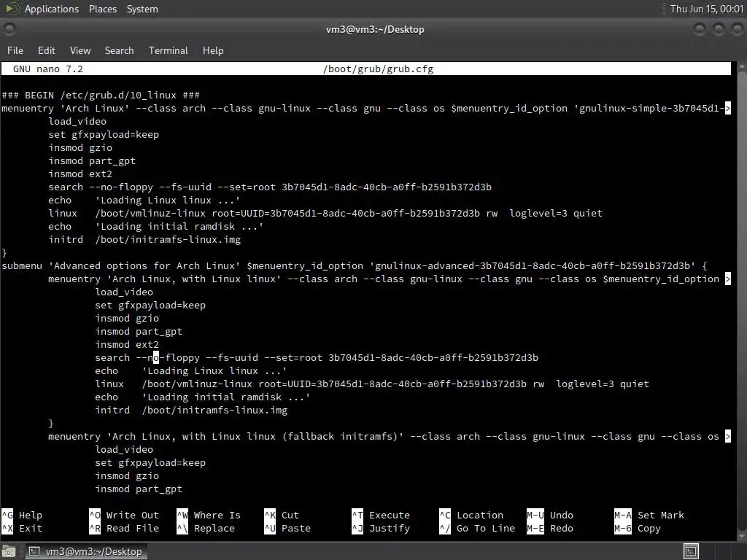Open the System menu
This screenshot has width=747, height=560.
(x=142, y=9)
